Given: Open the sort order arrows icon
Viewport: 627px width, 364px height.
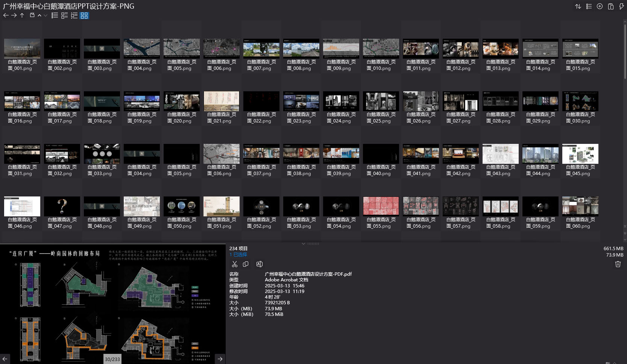Looking at the screenshot, I should [578, 6].
